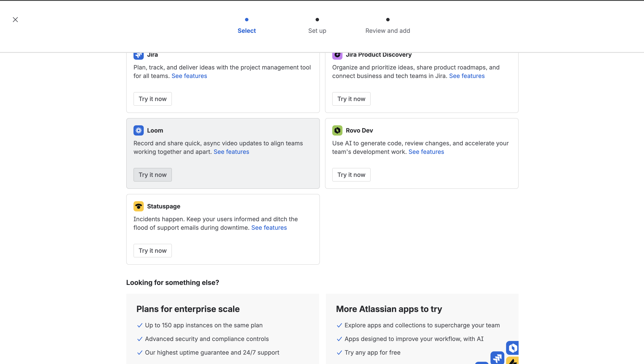Try Jira now
The width and height of the screenshot is (644, 364).
[152, 99]
